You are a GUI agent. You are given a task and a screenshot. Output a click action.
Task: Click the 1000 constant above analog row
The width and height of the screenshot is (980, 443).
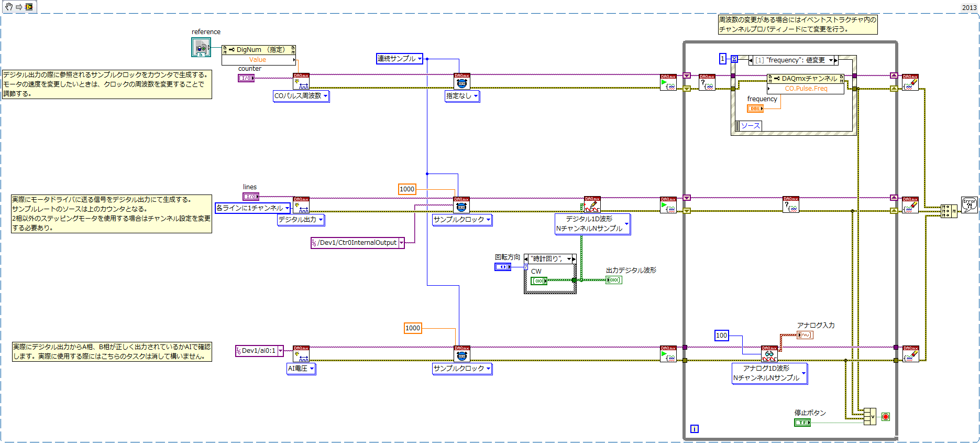tap(413, 328)
